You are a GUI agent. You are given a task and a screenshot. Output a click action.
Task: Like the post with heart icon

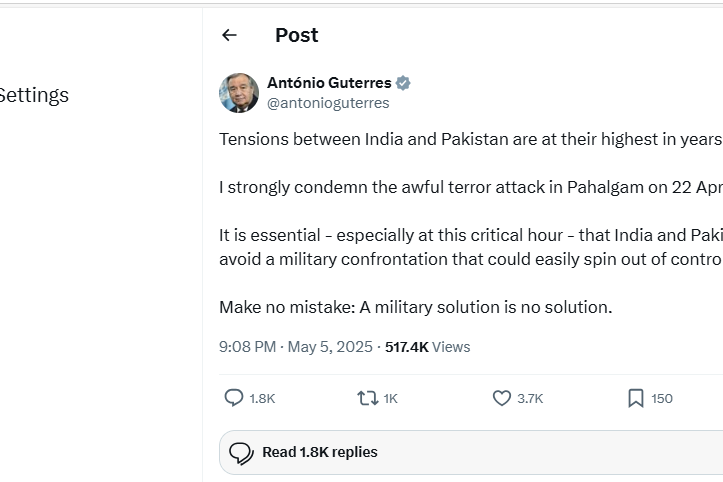click(502, 398)
